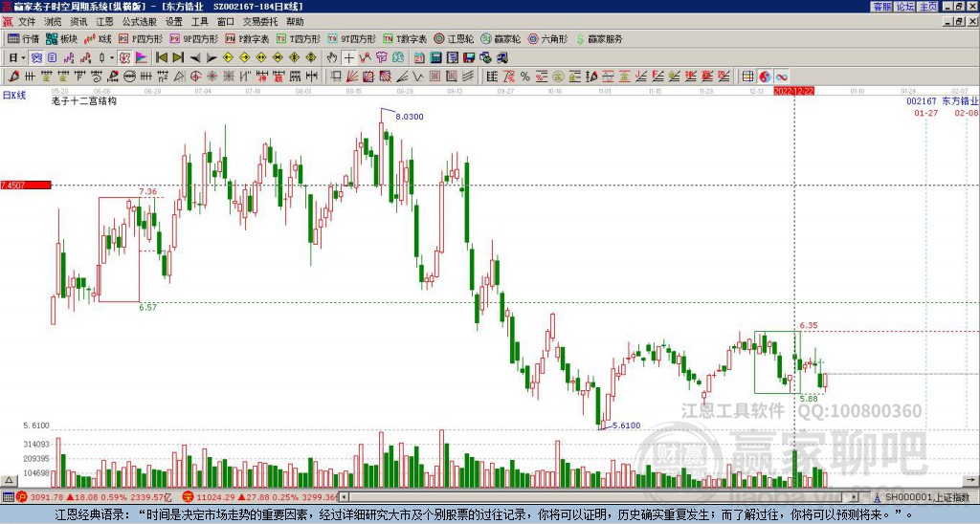This screenshot has width=980, height=524.
Task: Open the 六角形 hexagon tool
Action: point(547,39)
